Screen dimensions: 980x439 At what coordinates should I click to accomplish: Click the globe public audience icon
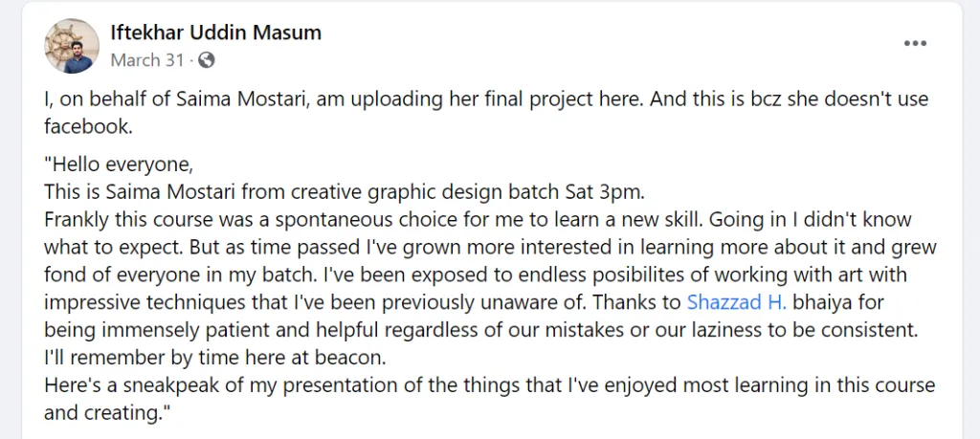(206, 60)
